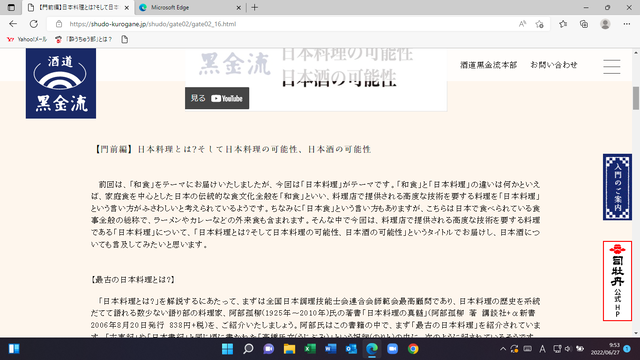Select Microsoft Edge in the taskbar
This screenshot has width=640, height=360.
click(372, 349)
